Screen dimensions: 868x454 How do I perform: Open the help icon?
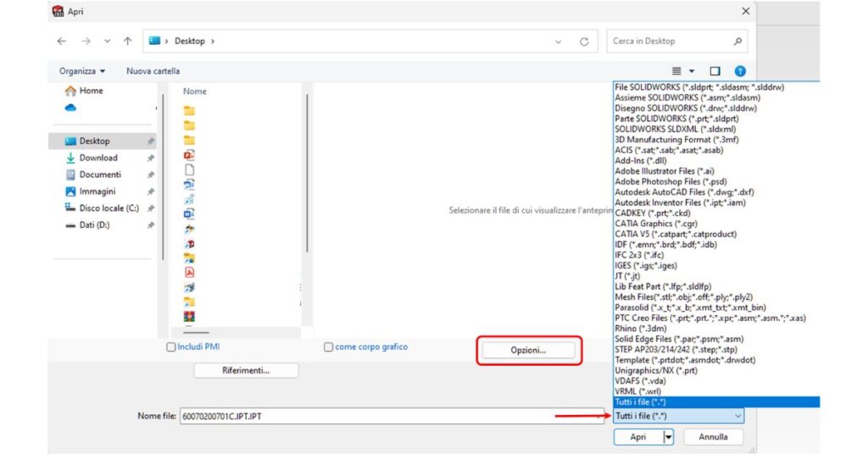(x=740, y=71)
